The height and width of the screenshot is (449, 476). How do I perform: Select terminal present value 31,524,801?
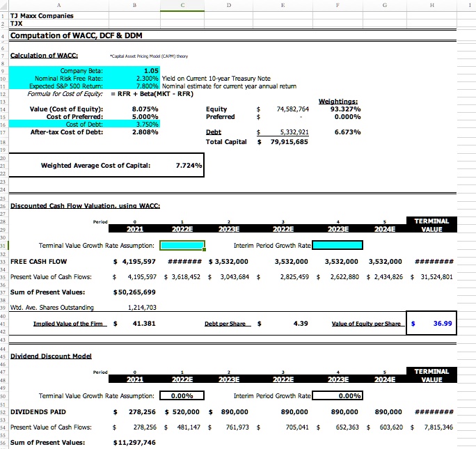[x=436, y=277]
